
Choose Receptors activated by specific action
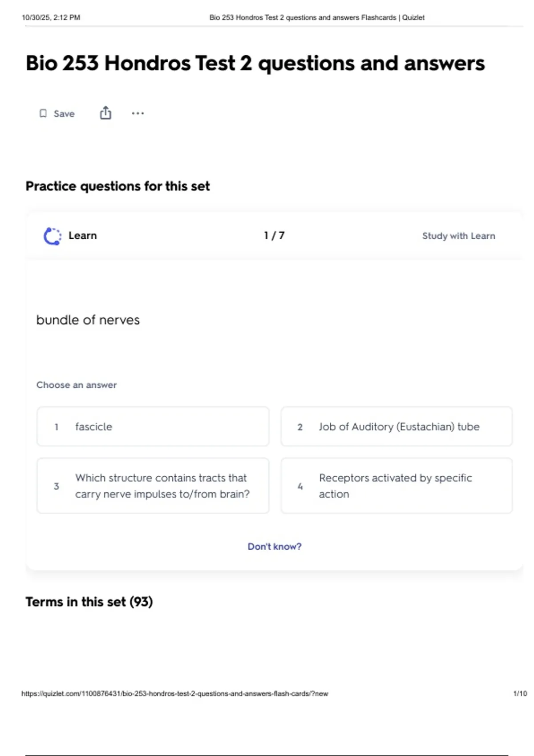coord(396,486)
